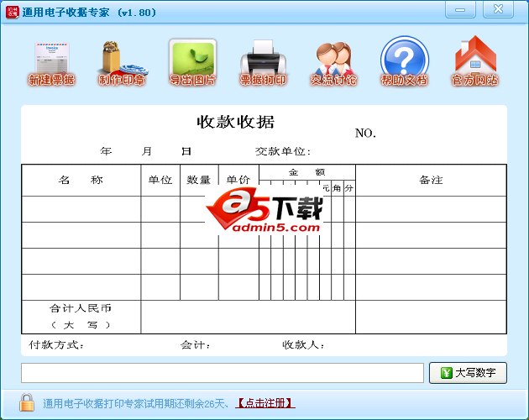Open the 制作印章 stamp maker icon
The width and height of the screenshot is (529, 420).
click(x=122, y=63)
